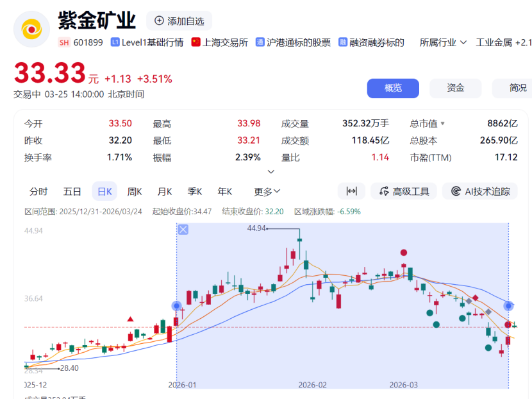Click the range measure icon button

click(351, 191)
